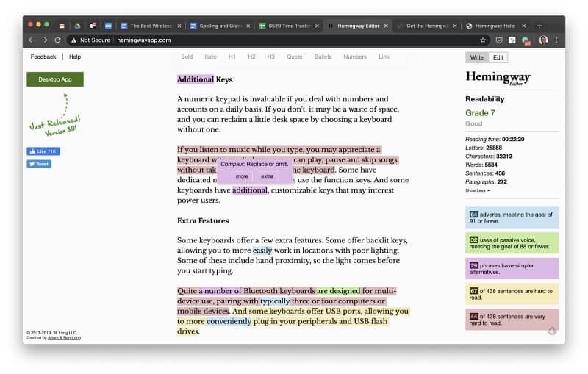Open the Help link
The width and height of the screenshot is (588, 374).
(x=75, y=57)
